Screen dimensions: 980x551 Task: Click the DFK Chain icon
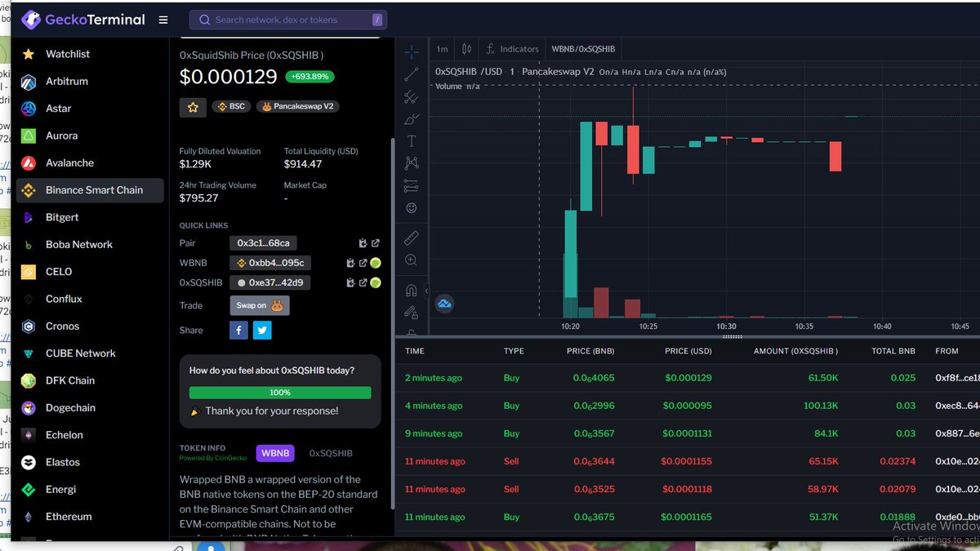tap(29, 380)
